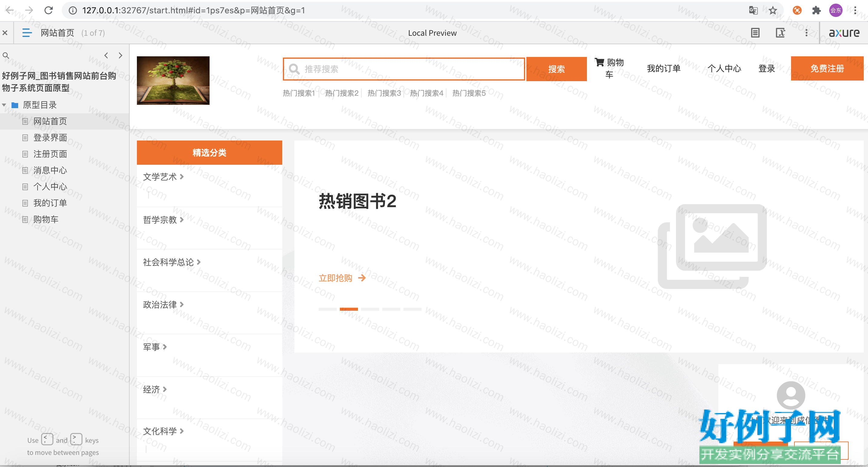Bookmark this page with star icon

773,10
